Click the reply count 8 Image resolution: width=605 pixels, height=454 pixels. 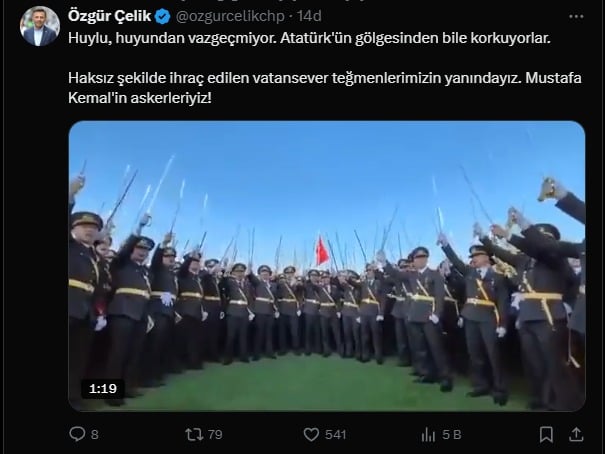click(95, 435)
